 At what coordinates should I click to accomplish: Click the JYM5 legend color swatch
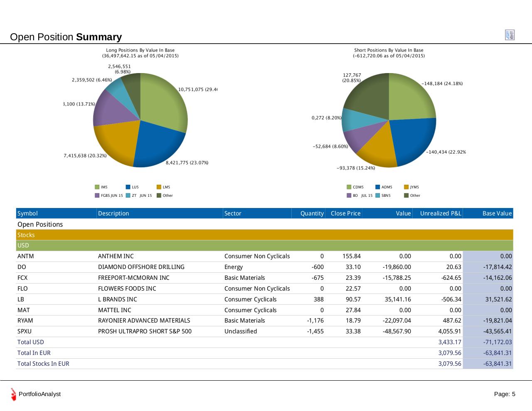tap(406, 187)
